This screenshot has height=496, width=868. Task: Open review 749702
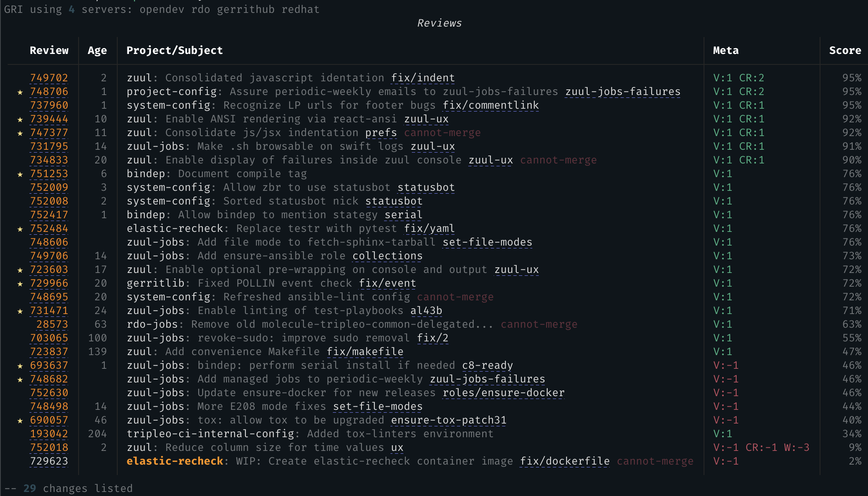pyautogui.click(x=49, y=78)
